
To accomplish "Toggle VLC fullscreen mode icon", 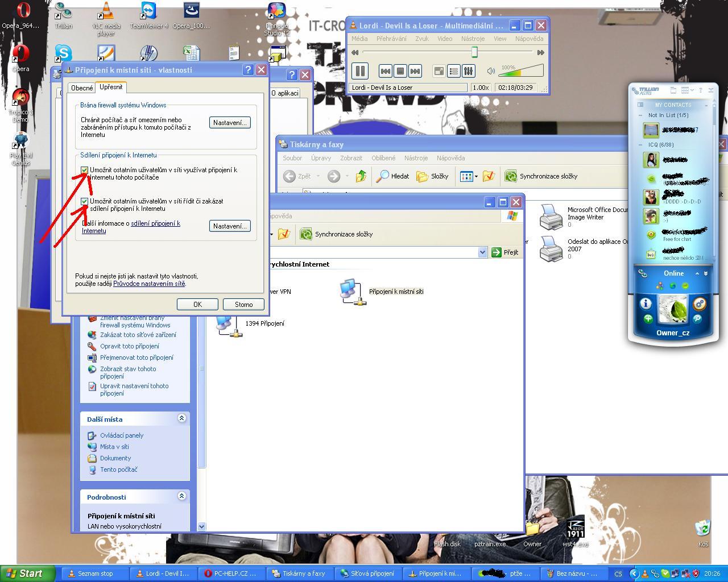I will tap(439, 71).
